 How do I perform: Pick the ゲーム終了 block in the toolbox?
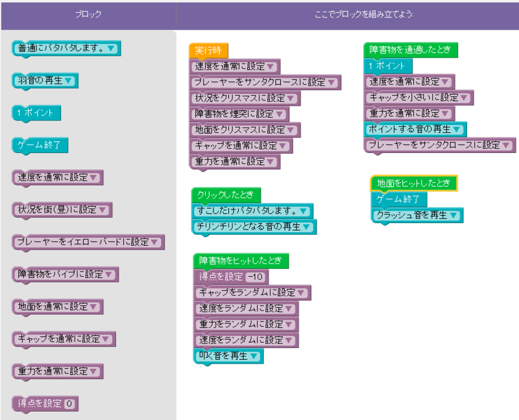[40, 146]
